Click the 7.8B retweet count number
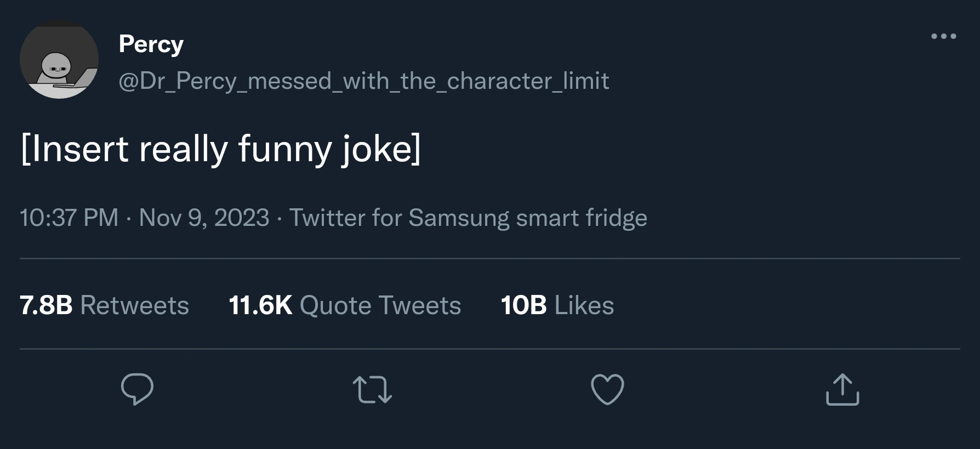Image resolution: width=980 pixels, height=449 pixels. [46, 305]
